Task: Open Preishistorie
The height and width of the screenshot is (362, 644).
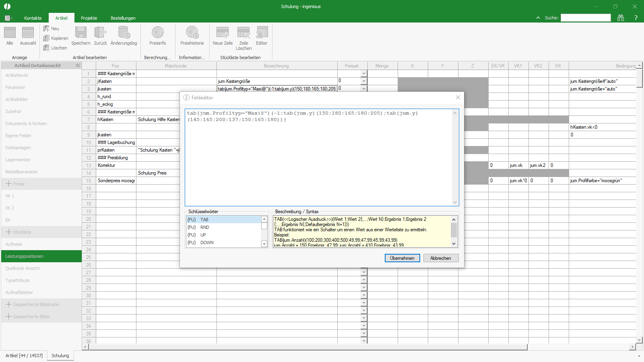Action: 192,36
